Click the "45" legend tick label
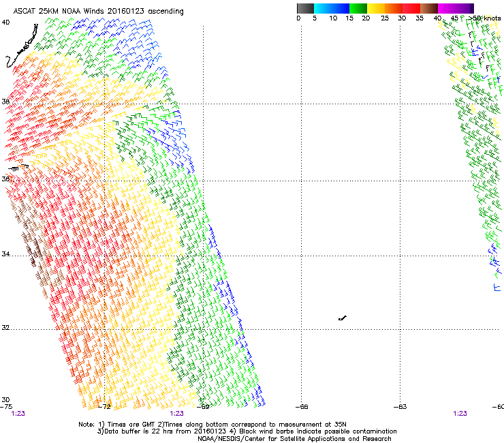This screenshot has height=443, width=504. coord(454,18)
